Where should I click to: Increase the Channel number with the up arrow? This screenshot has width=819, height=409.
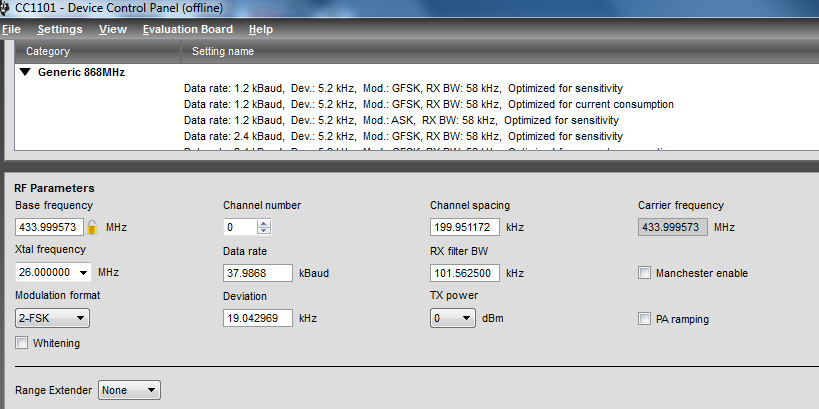[264, 224]
